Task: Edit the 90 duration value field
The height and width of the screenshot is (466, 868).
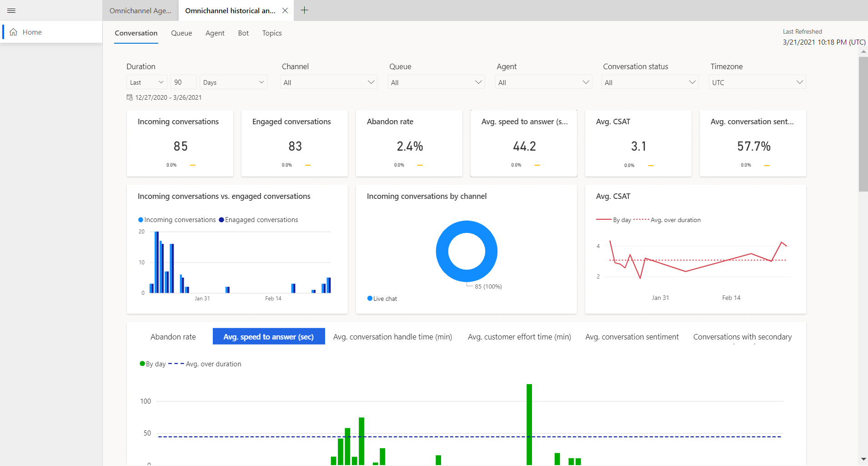Action: pyautogui.click(x=183, y=82)
